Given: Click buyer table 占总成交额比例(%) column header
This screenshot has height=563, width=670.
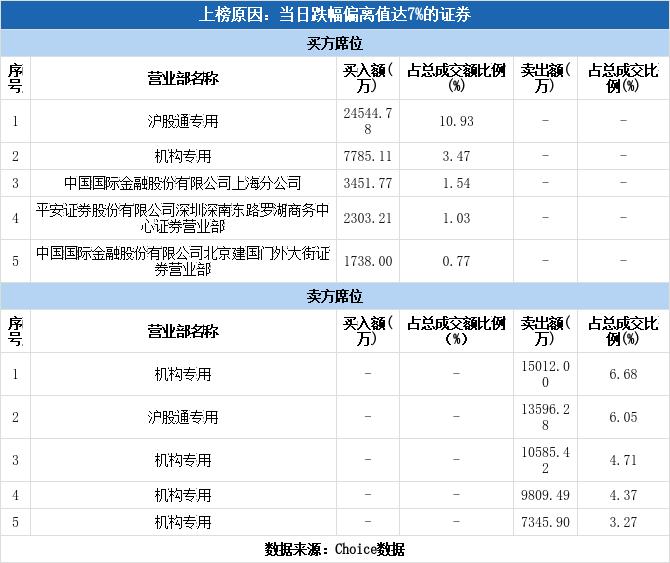Looking at the screenshot, I should (x=456, y=78).
